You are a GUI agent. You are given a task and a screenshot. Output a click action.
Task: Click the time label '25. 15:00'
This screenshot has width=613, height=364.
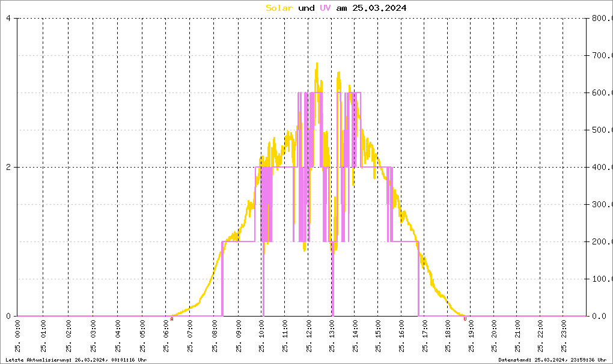click(x=378, y=336)
